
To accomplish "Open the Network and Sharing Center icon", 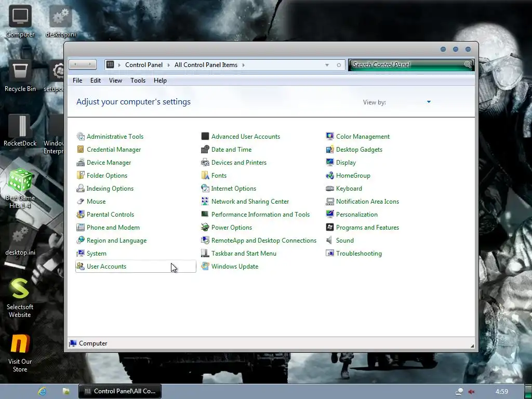I will [x=205, y=202].
